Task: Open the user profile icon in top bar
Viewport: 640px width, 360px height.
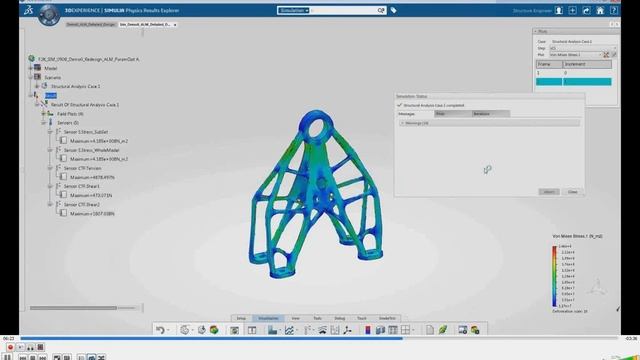Action: [x=559, y=11]
